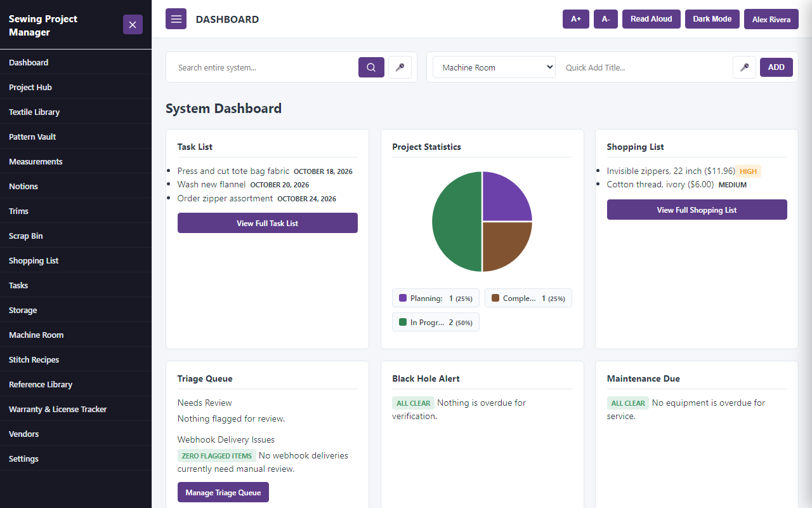
Task: Click the purple Planning legend swatch
Action: (403, 298)
